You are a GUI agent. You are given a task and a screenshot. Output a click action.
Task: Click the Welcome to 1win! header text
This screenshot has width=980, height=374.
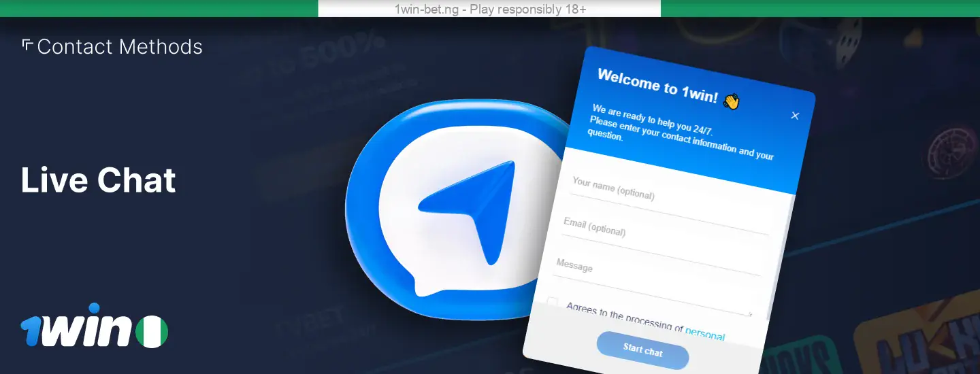click(657, 86)
